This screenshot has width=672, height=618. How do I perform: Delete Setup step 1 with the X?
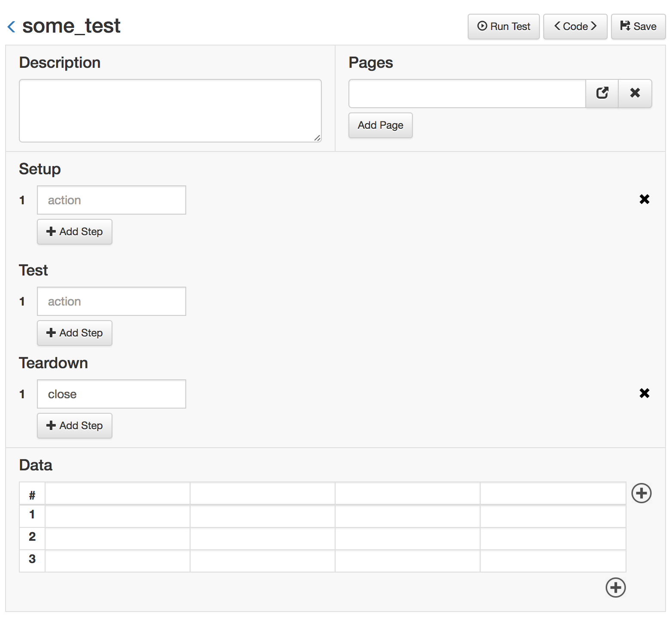click(644, 199)
